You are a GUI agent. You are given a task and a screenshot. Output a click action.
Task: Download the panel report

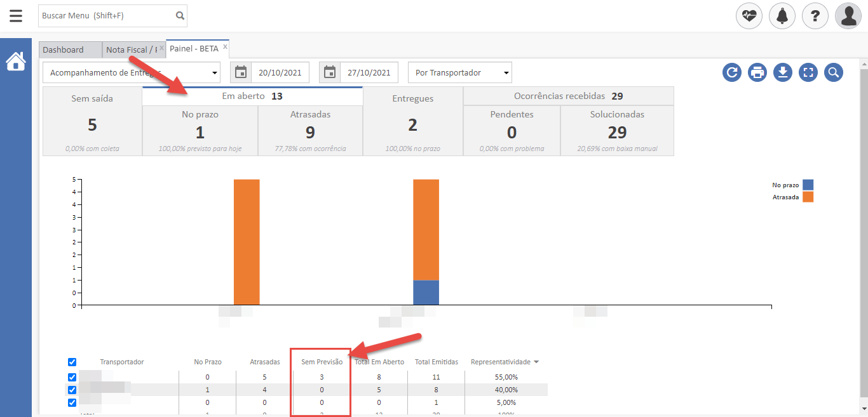pyautogui.click(x=783, y=72)
